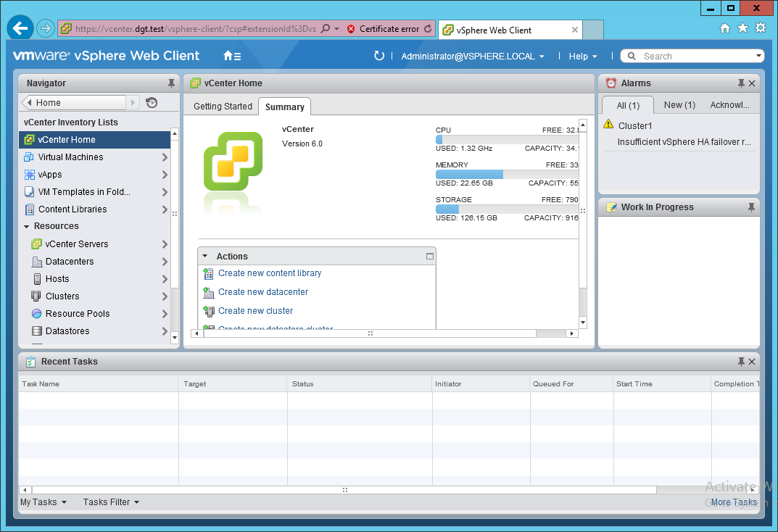Open the navigation history icon in Navigator

[152, 103]
